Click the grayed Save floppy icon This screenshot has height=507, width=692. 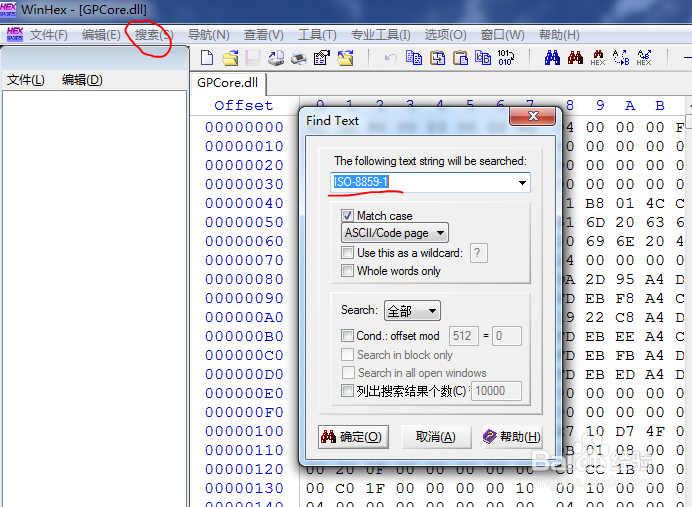tap(253, 58)
